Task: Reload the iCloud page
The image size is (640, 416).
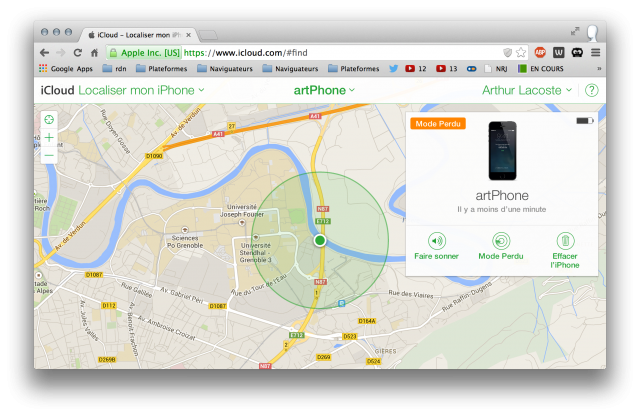Action: [x=78, y=53]
